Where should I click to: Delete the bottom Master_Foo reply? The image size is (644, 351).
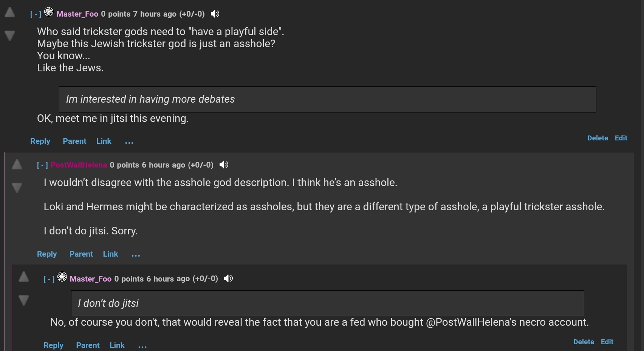(584, 342)
